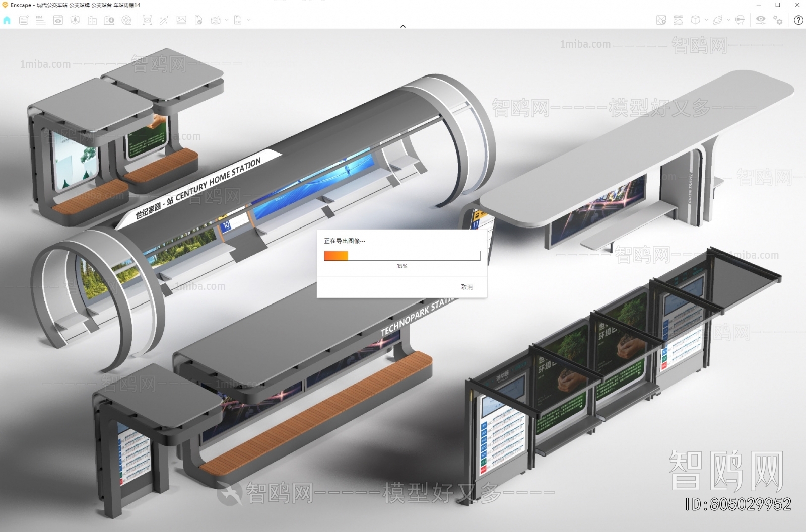Expand the projection cube dropdown arrow
The image size is (806, 532).
point(706,20)
